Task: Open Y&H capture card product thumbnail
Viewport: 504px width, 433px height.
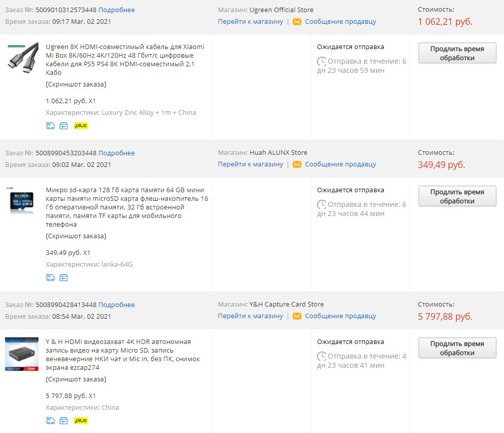Action: click(x=22, y=354)
